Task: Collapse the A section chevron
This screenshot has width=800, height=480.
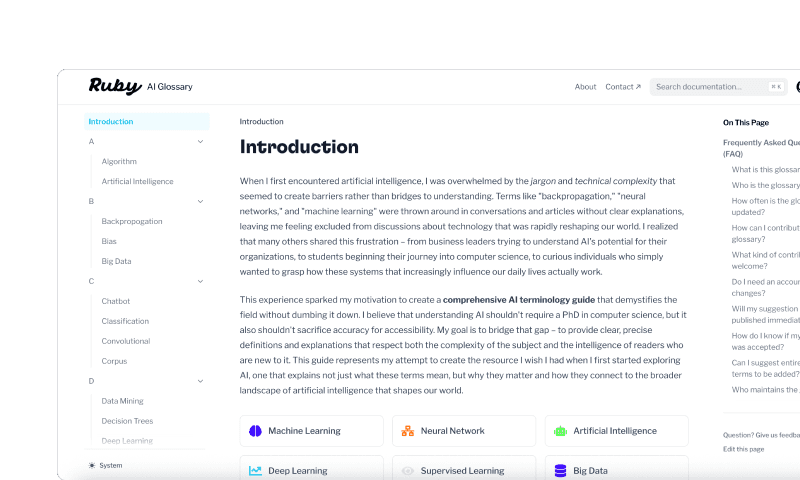Action: coord(200,142)
